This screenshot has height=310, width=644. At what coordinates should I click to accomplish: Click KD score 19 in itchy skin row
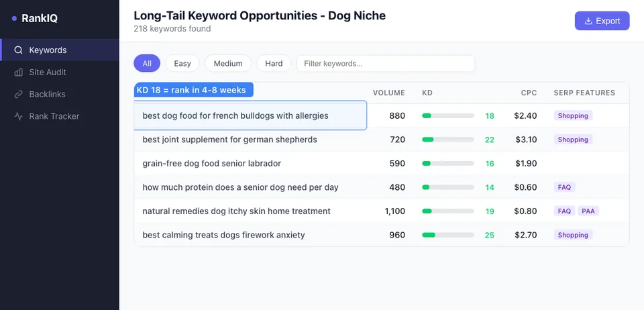click(x=490, y=211)
